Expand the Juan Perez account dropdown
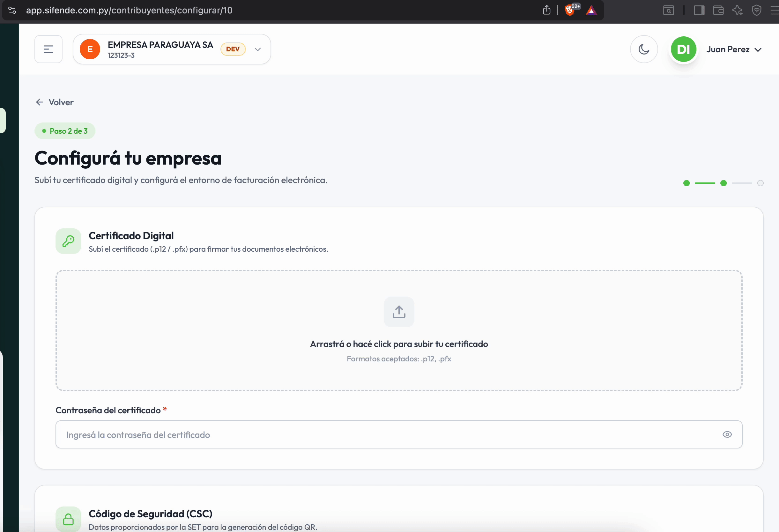Image resolution: width=779 pixels, height=532 pixels. (734, 50)
